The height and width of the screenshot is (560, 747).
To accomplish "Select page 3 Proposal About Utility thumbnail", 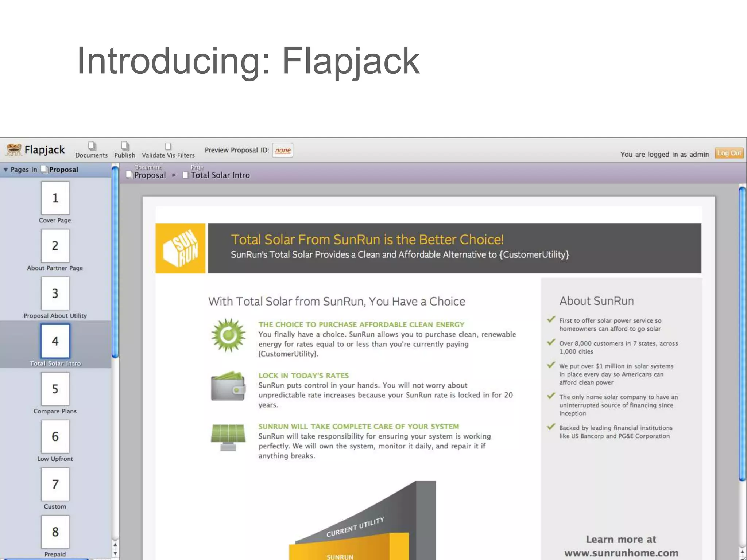I will 55,293.
